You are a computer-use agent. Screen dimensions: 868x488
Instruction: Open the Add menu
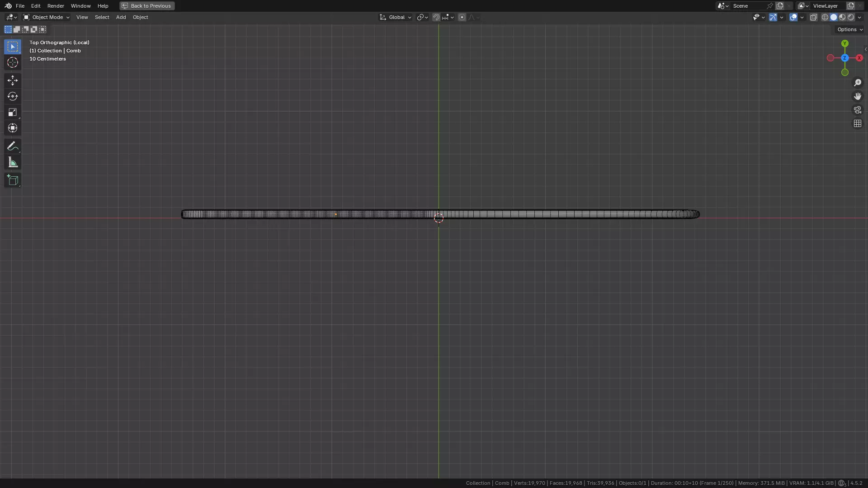click(x=121, y=17)
